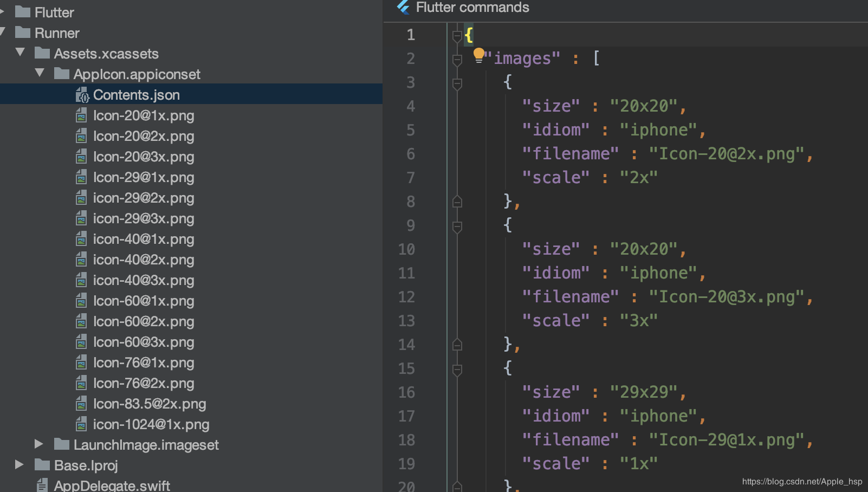868x492 pixels.
Task: Fold the images array at line 2
Action: coord(457,60)
